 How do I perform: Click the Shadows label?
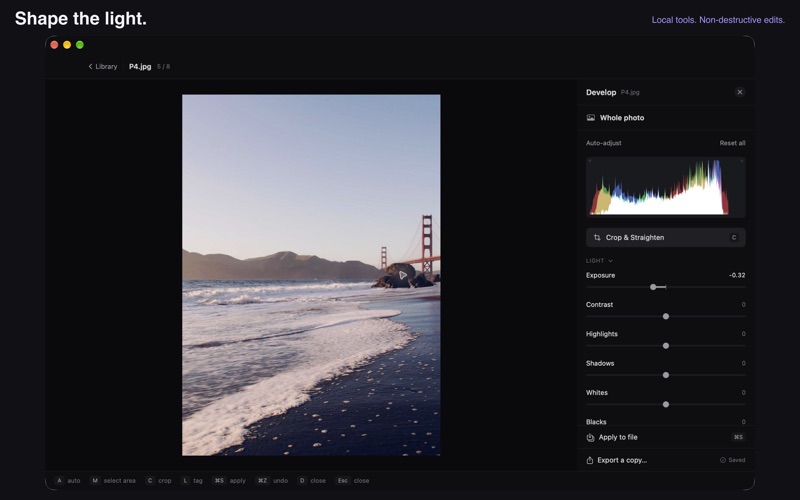(x=600, y=363)
